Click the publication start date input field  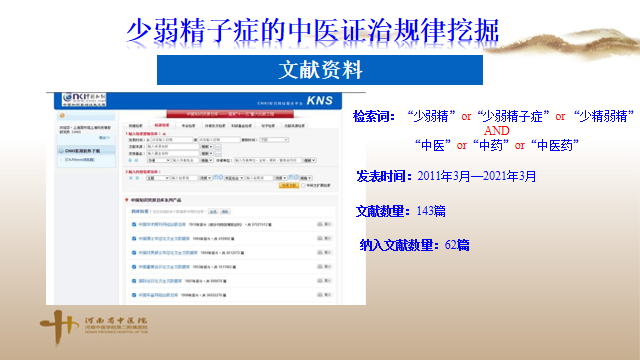tap(171, 140)
